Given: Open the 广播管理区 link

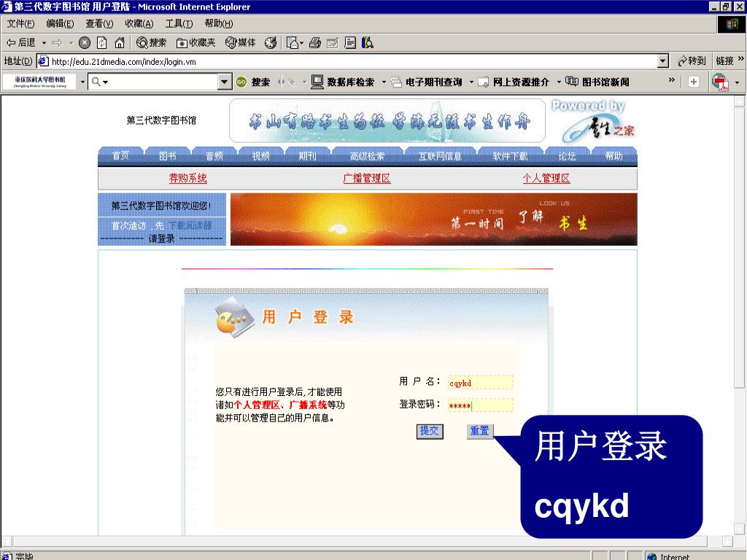Looking at the screenshot, I should click(x=367, y=178).
